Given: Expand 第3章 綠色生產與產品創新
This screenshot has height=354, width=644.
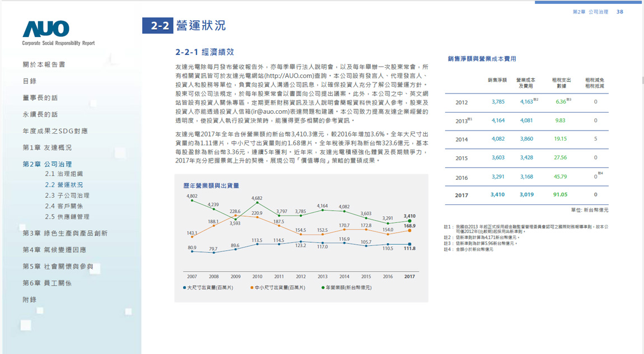Looking at the screenshot, I should 65,233.
